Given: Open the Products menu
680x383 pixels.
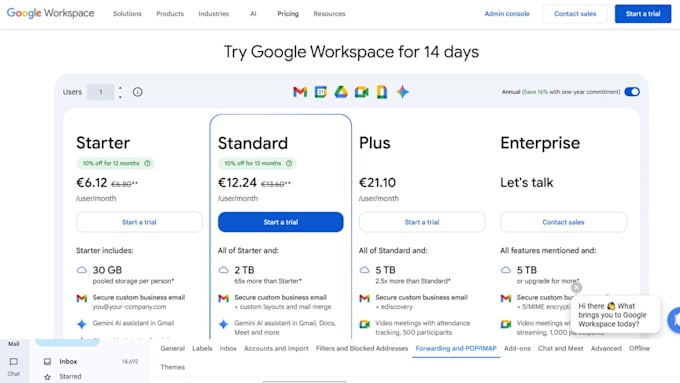Looking at the screenshot, I should pos(170,14).
